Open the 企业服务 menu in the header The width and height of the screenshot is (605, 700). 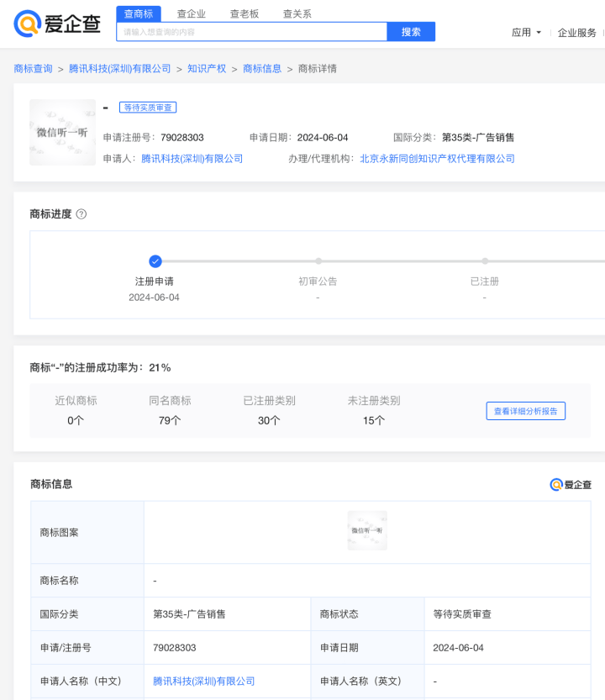(x=577, y=33)
